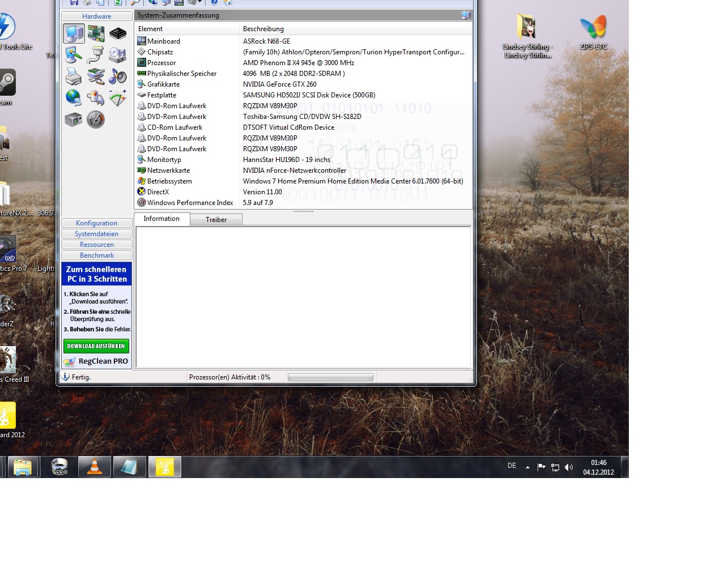Click the NVIDIA GeForce GTX 260 value

click(x=280, y=84)
